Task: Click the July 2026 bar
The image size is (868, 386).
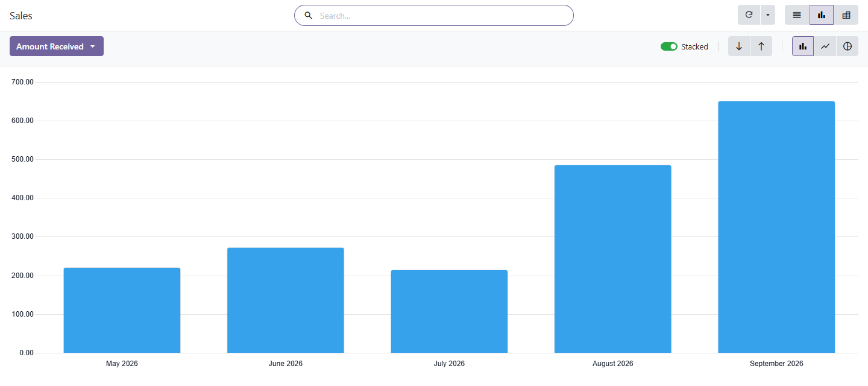Action: (x=449, y=311)
